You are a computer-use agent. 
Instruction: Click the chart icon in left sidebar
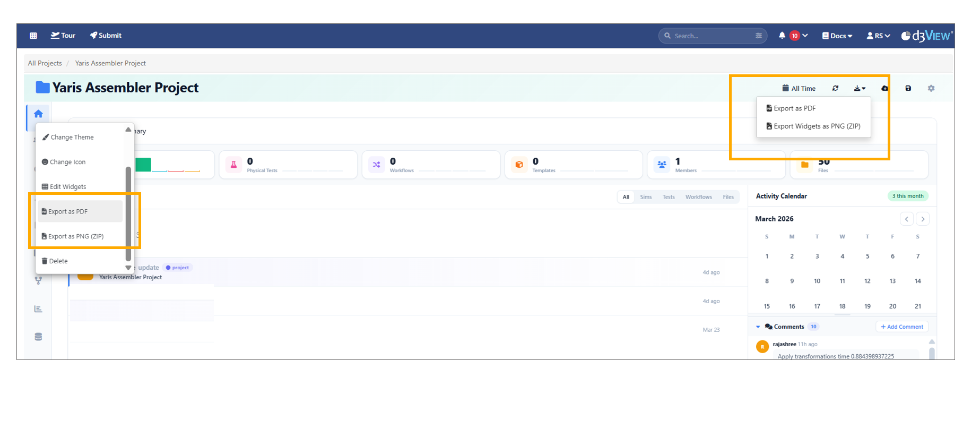(x=38, y=309)
